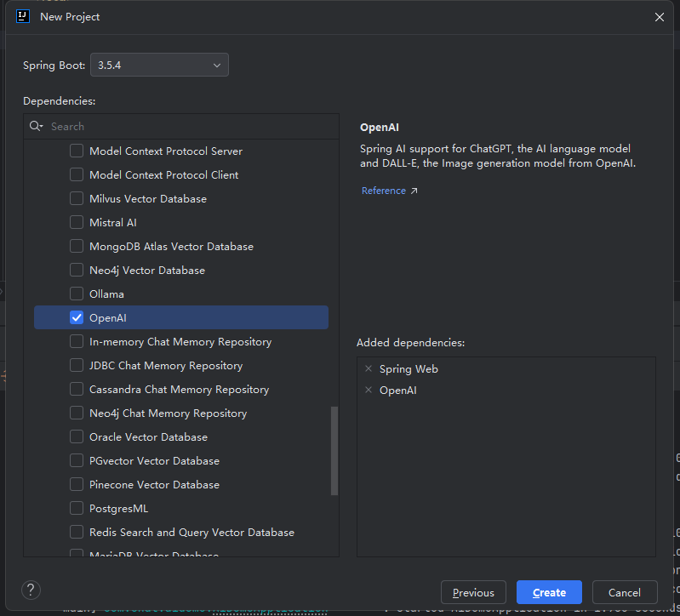Check Model Context Protocol Client
This screenshot has width=680, height=616.
coord(77,174)
